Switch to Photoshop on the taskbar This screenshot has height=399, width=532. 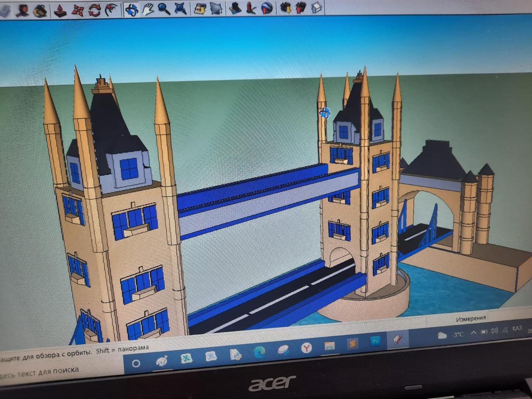375,341
